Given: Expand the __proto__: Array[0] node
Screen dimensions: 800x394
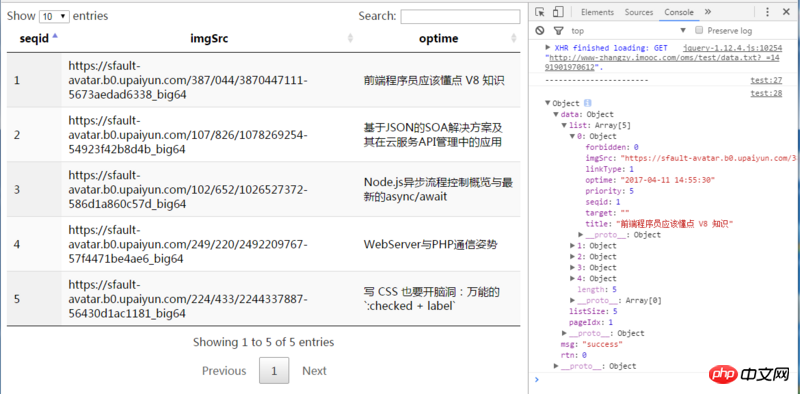Looking at the screenshot, I should click(572, 301).
